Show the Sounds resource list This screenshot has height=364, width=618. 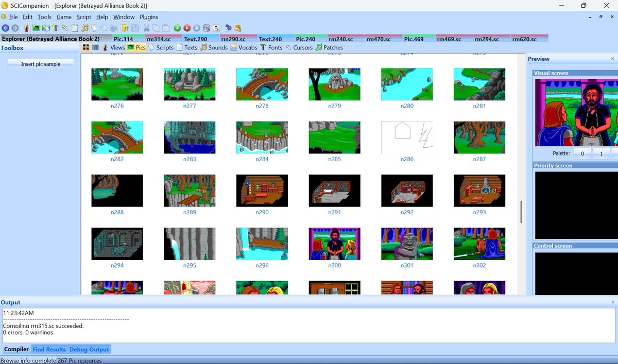tap(214, 47)
